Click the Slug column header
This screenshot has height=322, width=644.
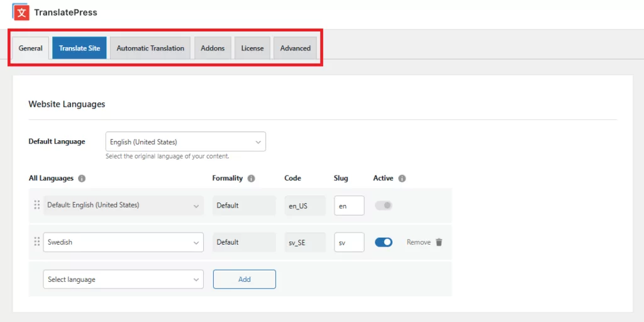341,178
